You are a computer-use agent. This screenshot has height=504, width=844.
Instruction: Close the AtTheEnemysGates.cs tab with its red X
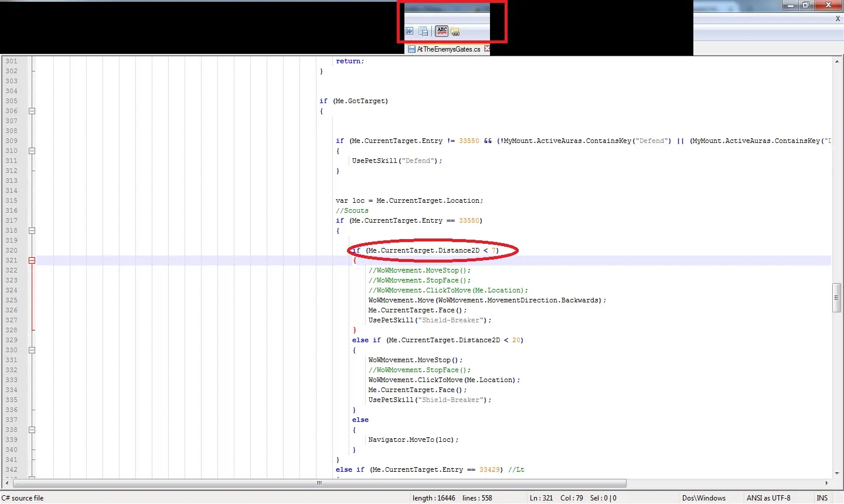click(x=486, y=49)
